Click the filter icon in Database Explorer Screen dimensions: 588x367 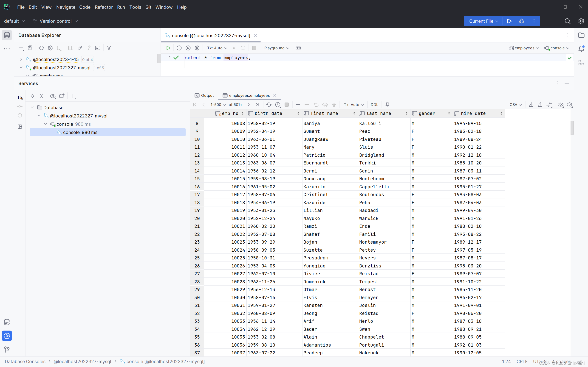(x=109, y=48)
